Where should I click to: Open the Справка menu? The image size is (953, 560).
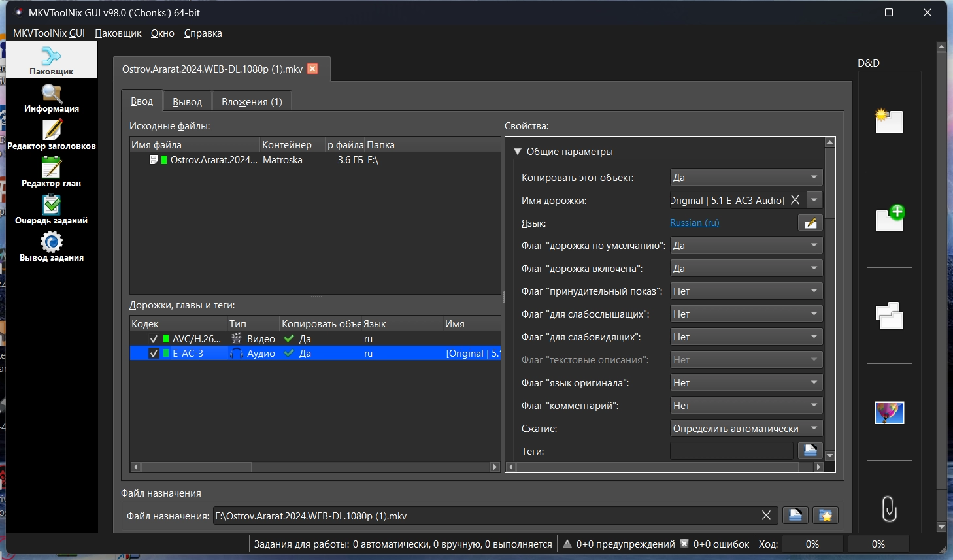203,33
